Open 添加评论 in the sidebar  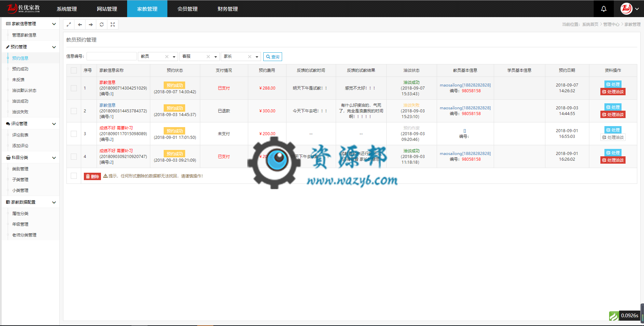pyautogui.click(x=20, y=146)
